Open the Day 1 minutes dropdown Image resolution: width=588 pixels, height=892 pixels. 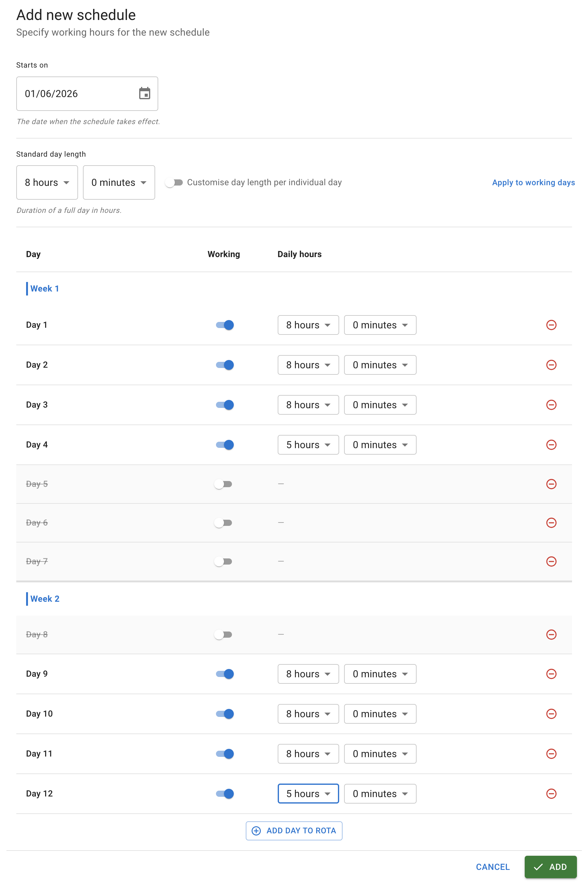click(380, 325)
